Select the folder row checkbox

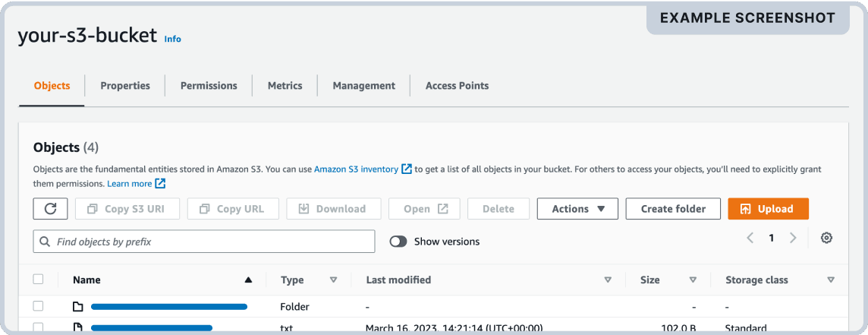(39, 306)
